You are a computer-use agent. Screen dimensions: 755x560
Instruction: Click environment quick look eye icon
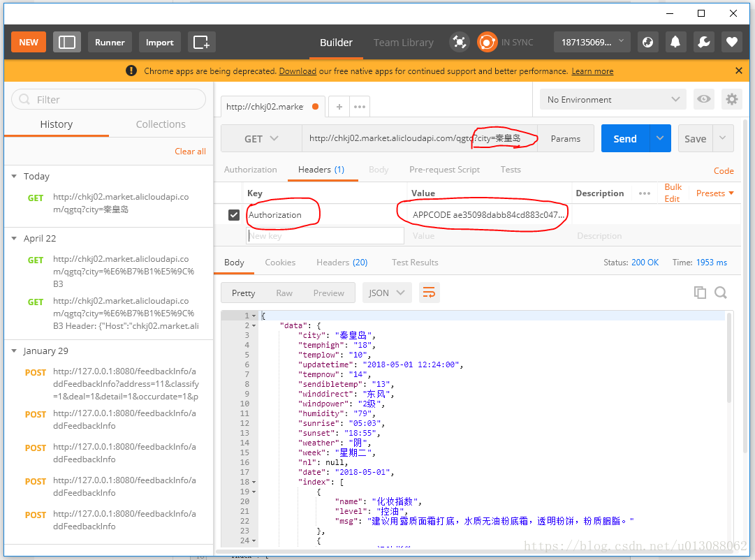(703, 99)
